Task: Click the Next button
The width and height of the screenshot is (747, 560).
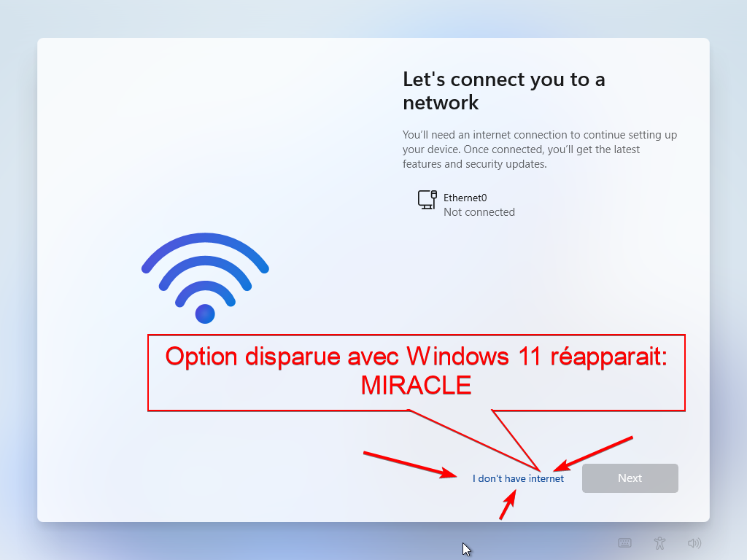Action: [x=630, y=478]
